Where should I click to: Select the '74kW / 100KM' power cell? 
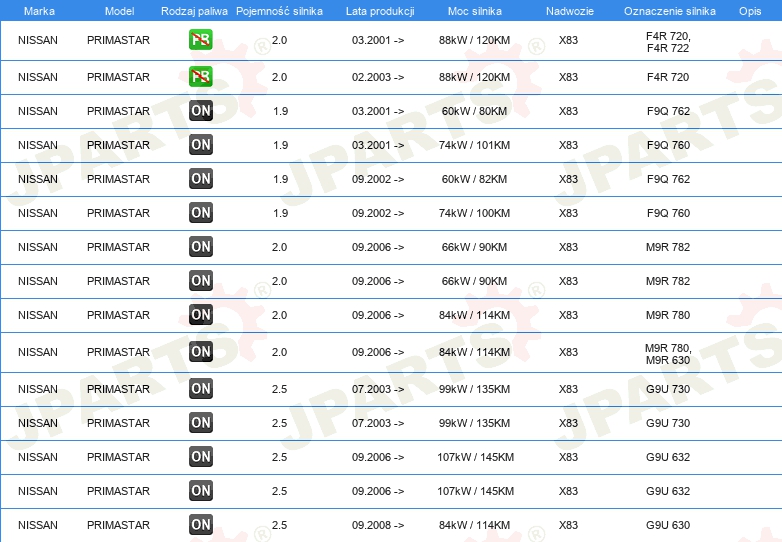pos(474,213)
